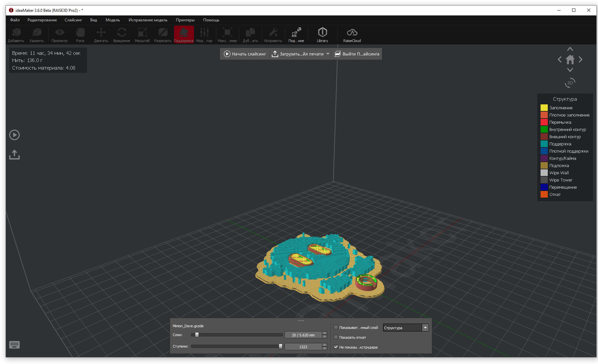Viewport: 598px width, 364px height.
Task: Click the Загрузить...йл печати button
Action: [298, 54]
